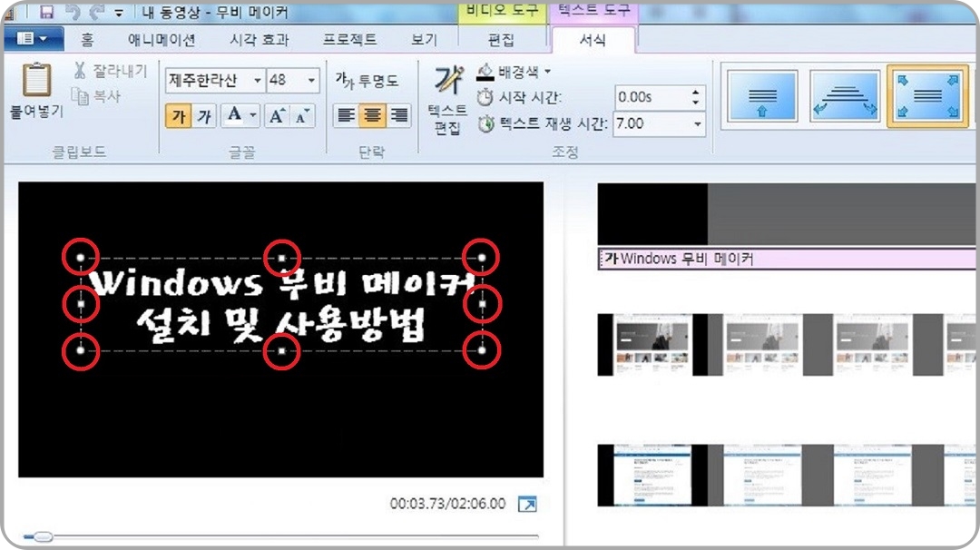
Task: Click the 시작 시간 clock icon
Action: 485,97
